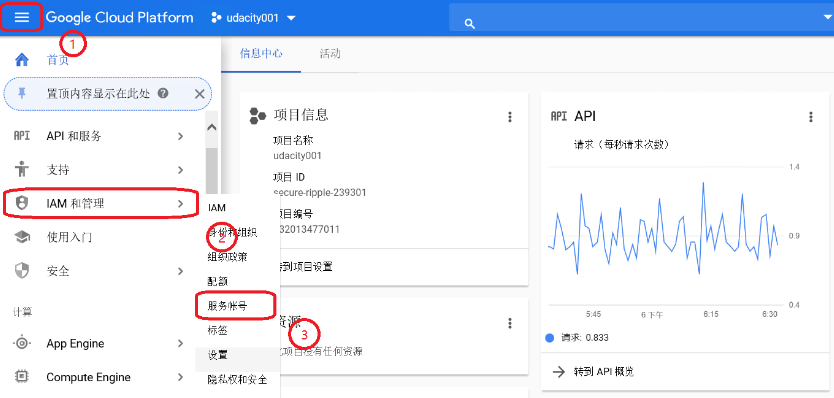The height and width of the screenshot is (398, 834).
Task: Dismiss the pinned content notice
Action: coord(199,94)
